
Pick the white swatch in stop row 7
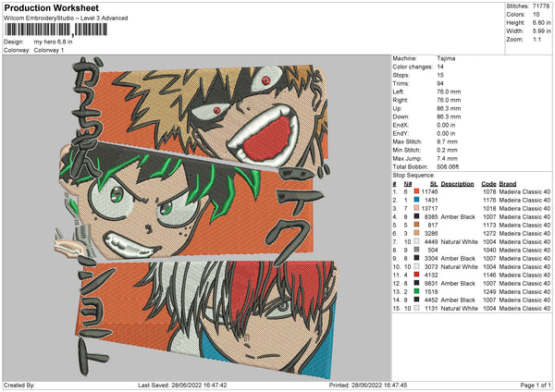pos(416,241)
